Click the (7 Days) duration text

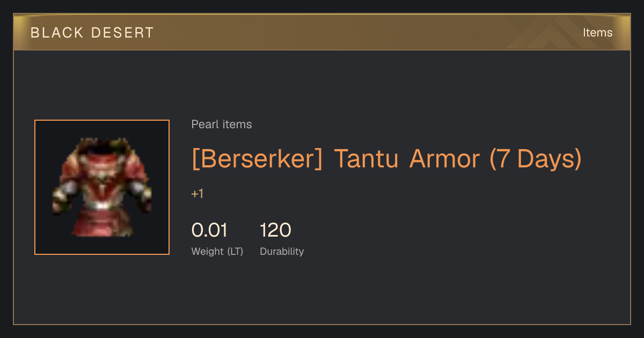[x=536, y=159]
